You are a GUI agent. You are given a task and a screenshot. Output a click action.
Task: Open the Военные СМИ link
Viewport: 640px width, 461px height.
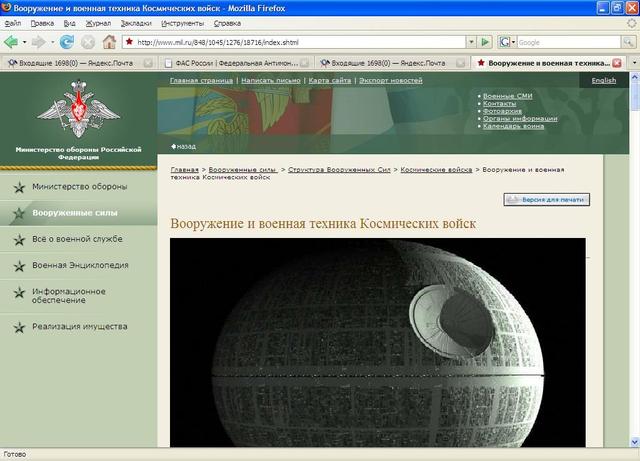pos(507,96)
